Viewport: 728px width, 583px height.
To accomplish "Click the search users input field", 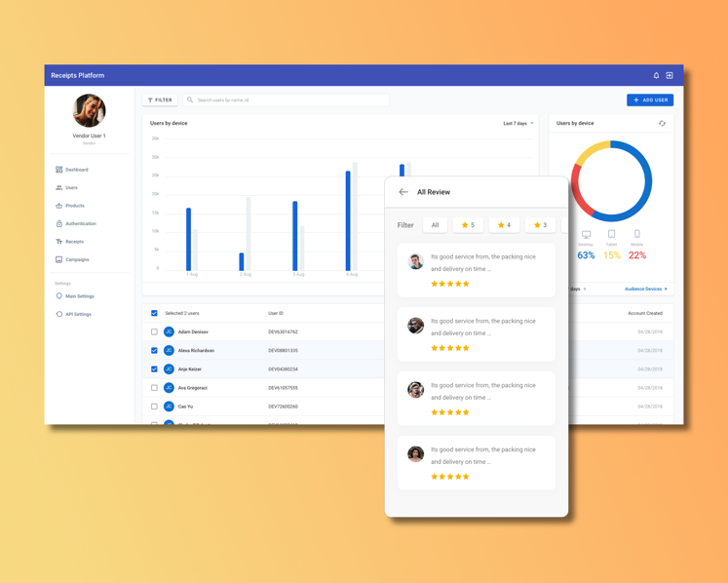I will [x=287, y=99].
